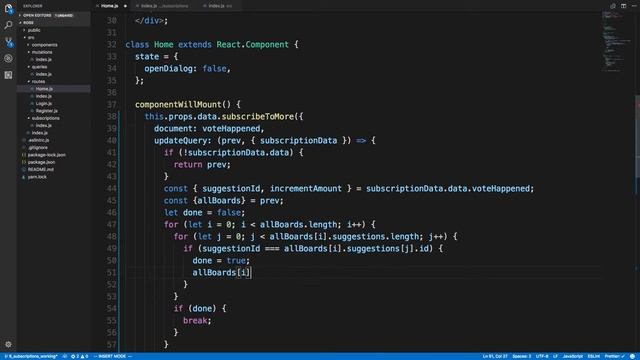Click the feedback smiley in status bar
This screenshot has height=360, width=640.
(x=632, y=356)
